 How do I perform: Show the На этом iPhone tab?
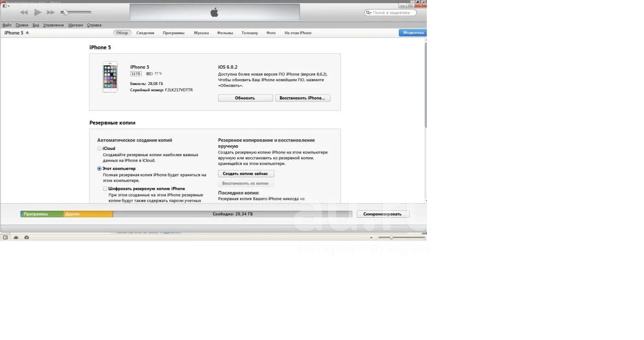coord(298,33)
